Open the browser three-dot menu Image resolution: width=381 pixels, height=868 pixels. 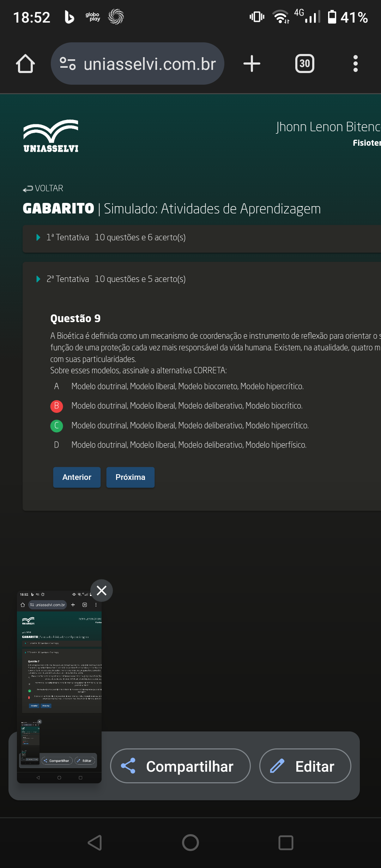tap(355, 64)
